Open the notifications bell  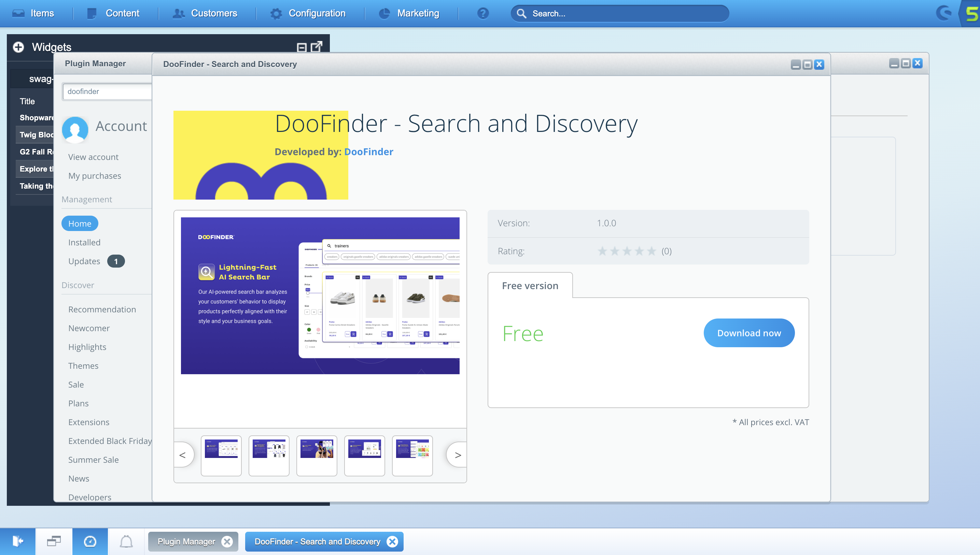(x=126, y=541)
